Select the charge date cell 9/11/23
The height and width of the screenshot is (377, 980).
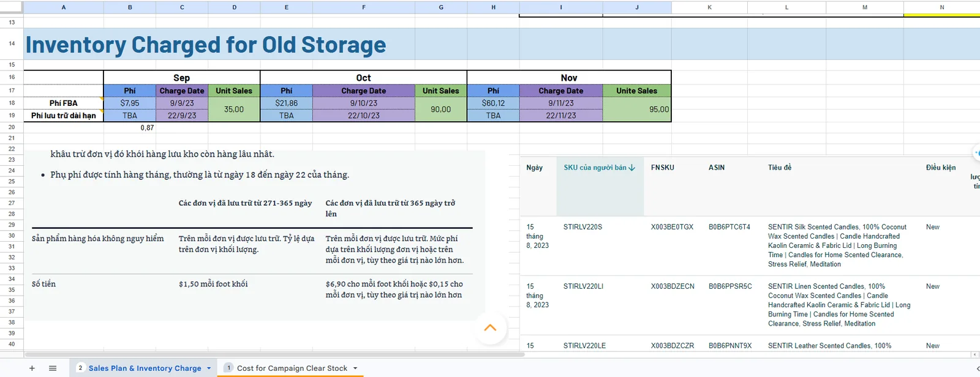click(x=561, y=103)
